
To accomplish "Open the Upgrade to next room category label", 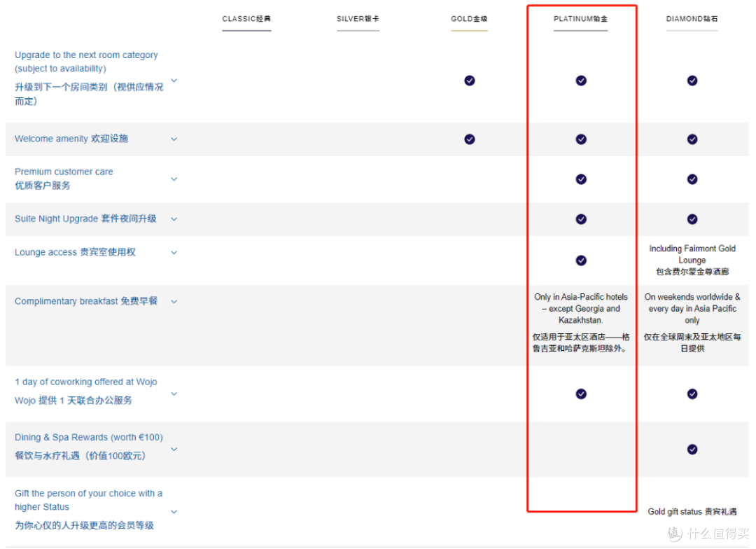I will [x=89, y=78].
